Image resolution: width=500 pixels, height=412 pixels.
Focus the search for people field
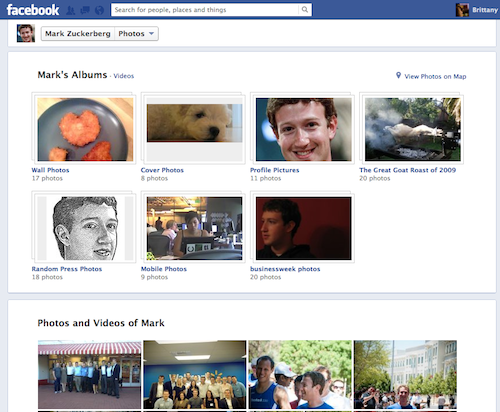click(205, 10)
